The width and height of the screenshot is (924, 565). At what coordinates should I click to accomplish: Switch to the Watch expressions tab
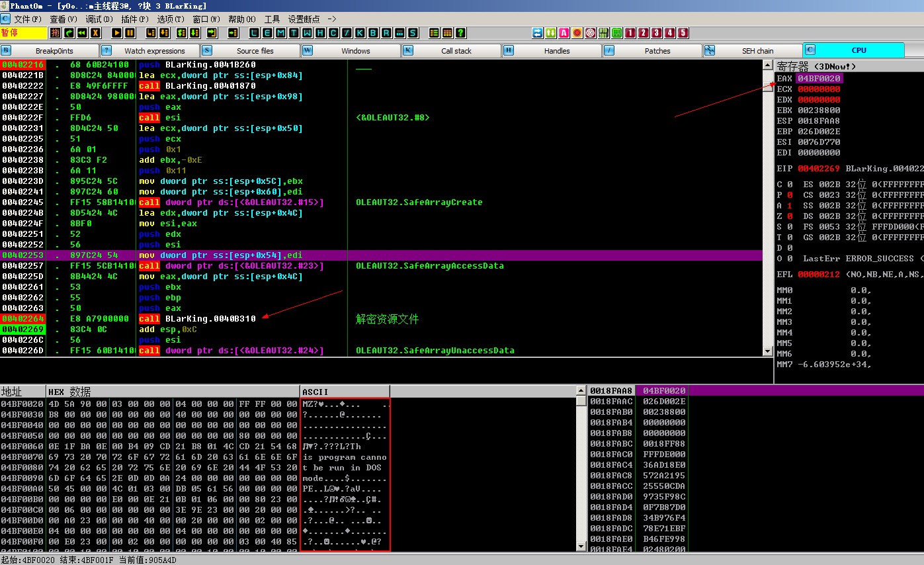coord(150,51)
